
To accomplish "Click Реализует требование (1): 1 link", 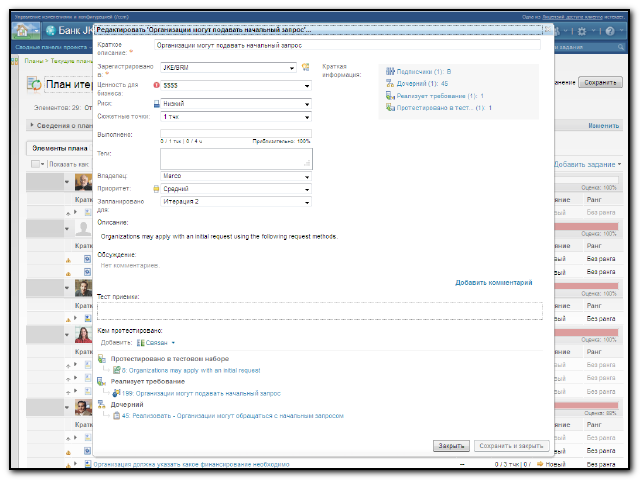I will tap(440, 96).
